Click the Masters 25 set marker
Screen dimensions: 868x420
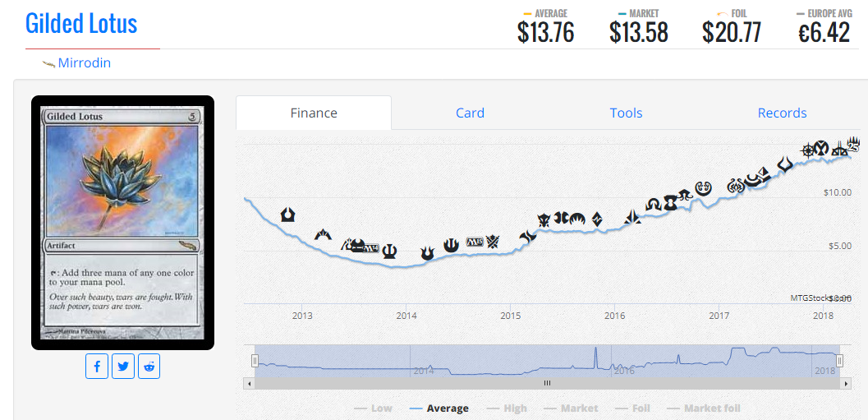click(853, 144)
